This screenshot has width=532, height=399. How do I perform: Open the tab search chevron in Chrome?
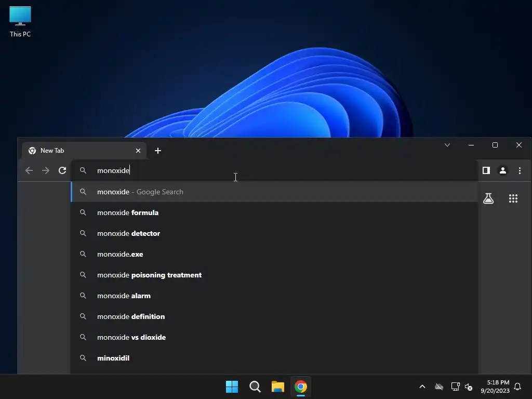tap(447, 145)
